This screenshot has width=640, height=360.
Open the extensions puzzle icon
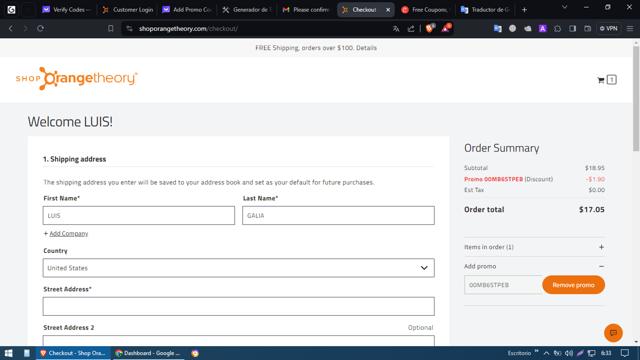(x=558, y=29)
